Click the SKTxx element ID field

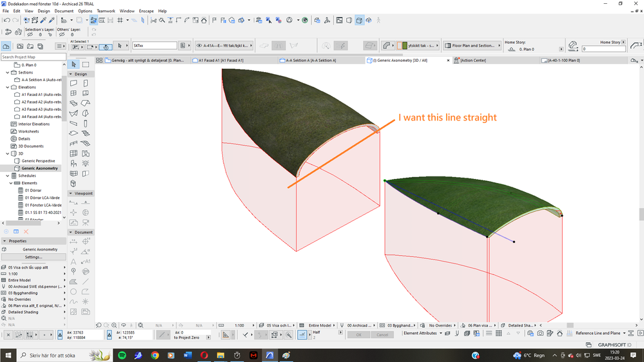click(x=155, y=46)
